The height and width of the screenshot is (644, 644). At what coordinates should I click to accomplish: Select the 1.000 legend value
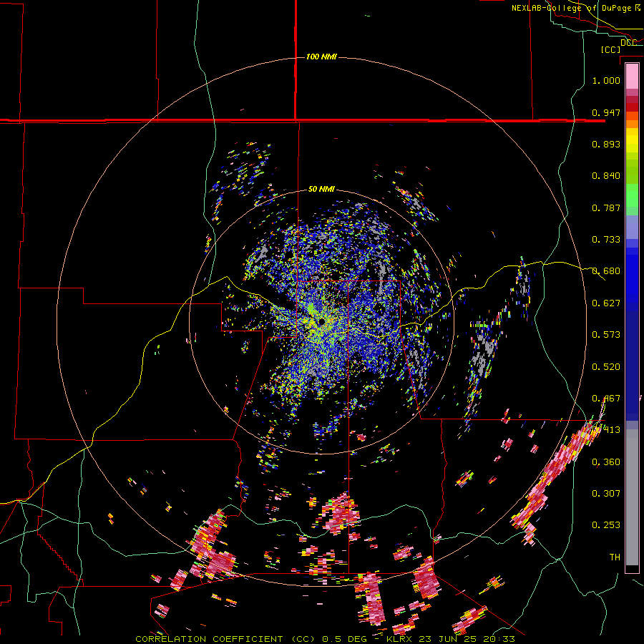[606, 80]
